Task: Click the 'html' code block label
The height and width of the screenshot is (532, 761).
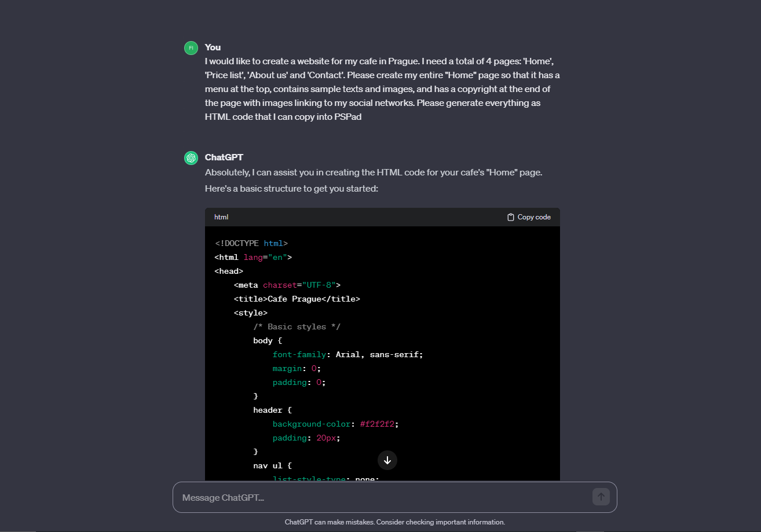Action: click(x=221, y=217)
